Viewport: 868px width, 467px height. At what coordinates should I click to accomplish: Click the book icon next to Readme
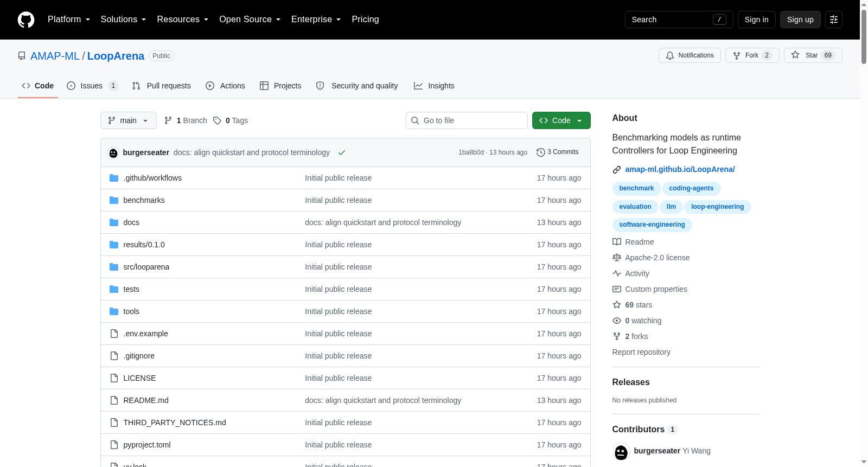point(617,242)
